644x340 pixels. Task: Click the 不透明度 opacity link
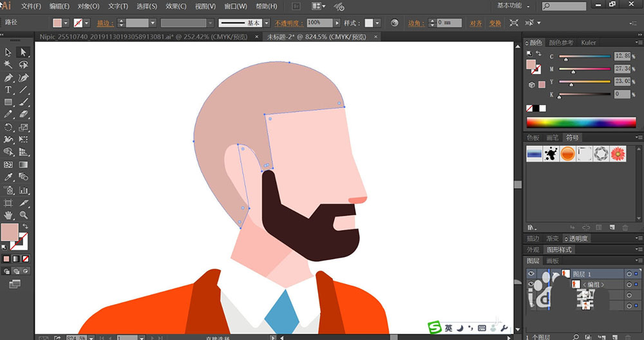coord(289,23)
